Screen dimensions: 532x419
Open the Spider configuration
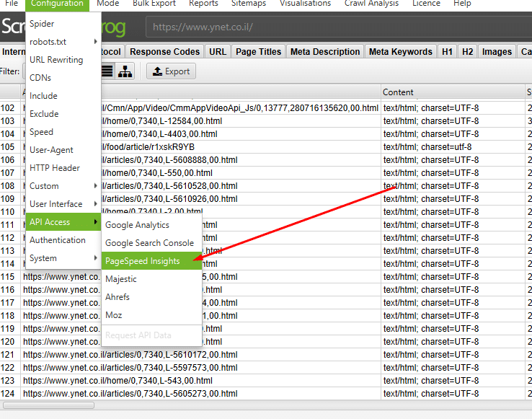point(42,24)
